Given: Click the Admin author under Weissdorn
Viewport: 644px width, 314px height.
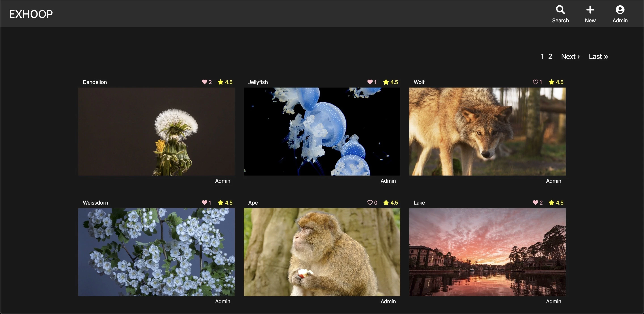Looking at the screenshot, I should coord(222,301).
